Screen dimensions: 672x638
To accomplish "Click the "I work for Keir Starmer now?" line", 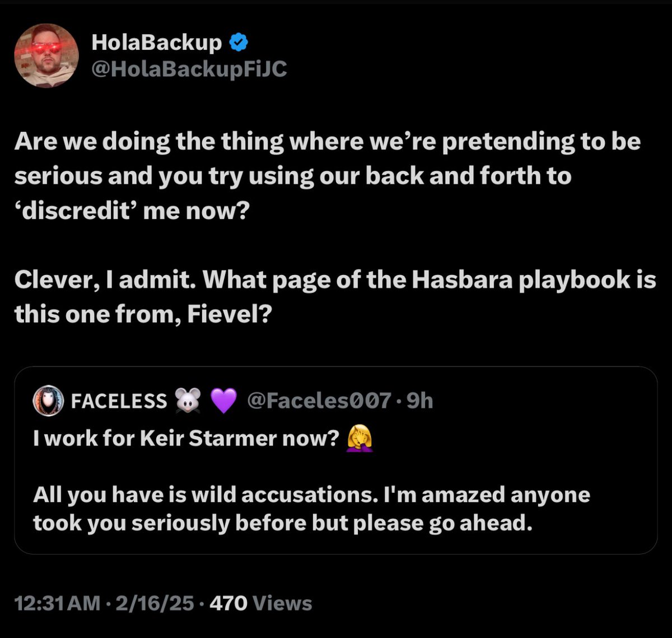I will 186,439.
